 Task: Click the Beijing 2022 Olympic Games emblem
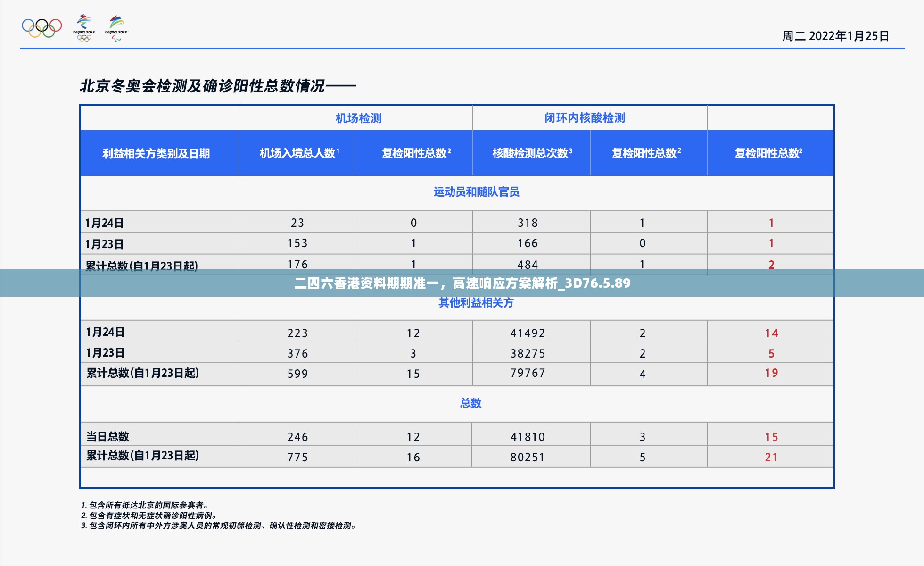click(84, 28)
